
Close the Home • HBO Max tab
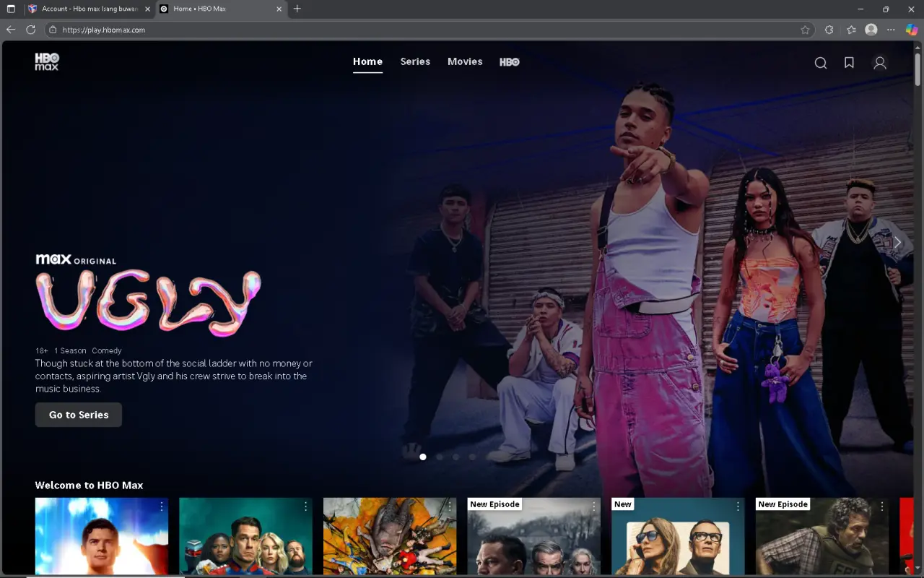pyautogui.click(x=279, y=9)
